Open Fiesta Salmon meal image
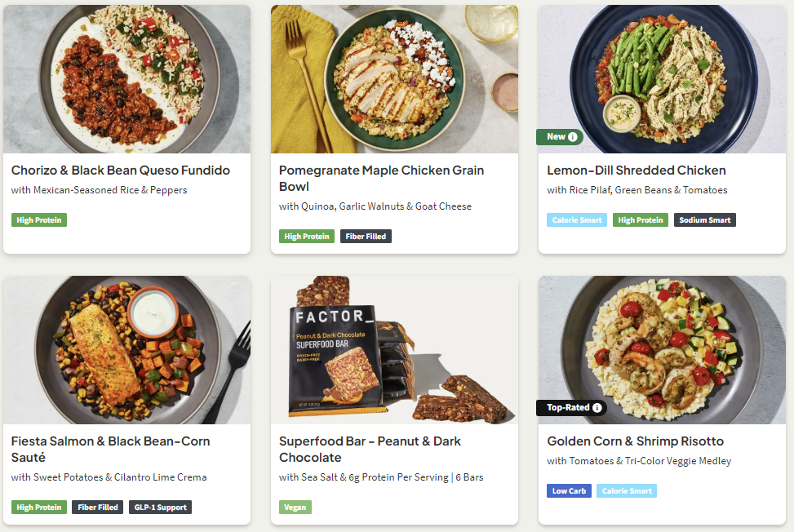Image resolution: width=794 pixels, height=532 pixels. 126,350
